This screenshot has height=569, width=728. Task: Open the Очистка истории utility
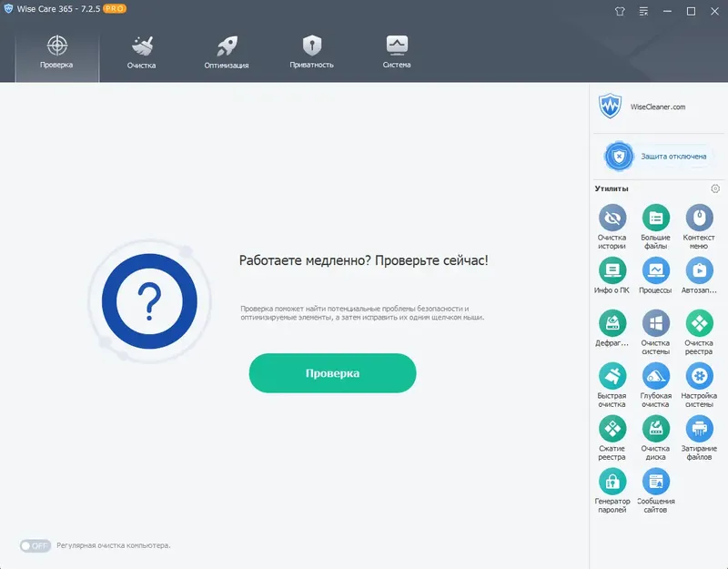(x=612, y=221)
